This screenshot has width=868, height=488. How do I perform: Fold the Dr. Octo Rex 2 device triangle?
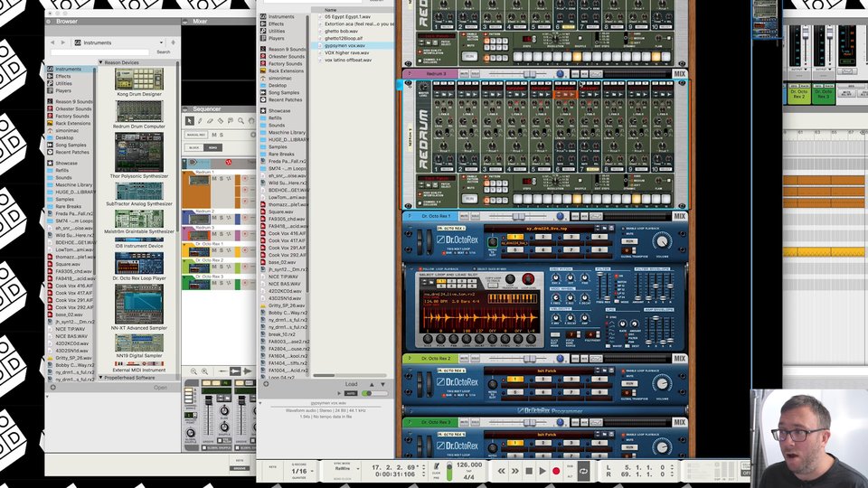(409, 359)
